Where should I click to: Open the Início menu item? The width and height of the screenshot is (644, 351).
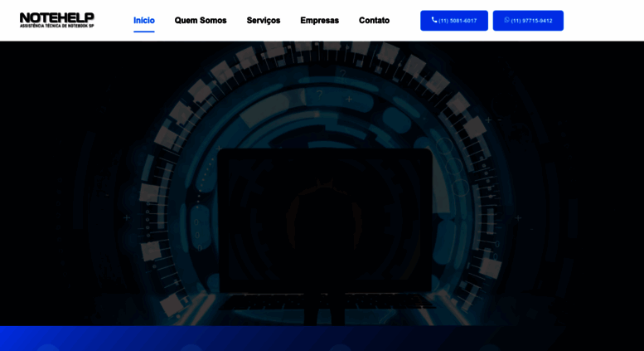[x=143, y=21]
